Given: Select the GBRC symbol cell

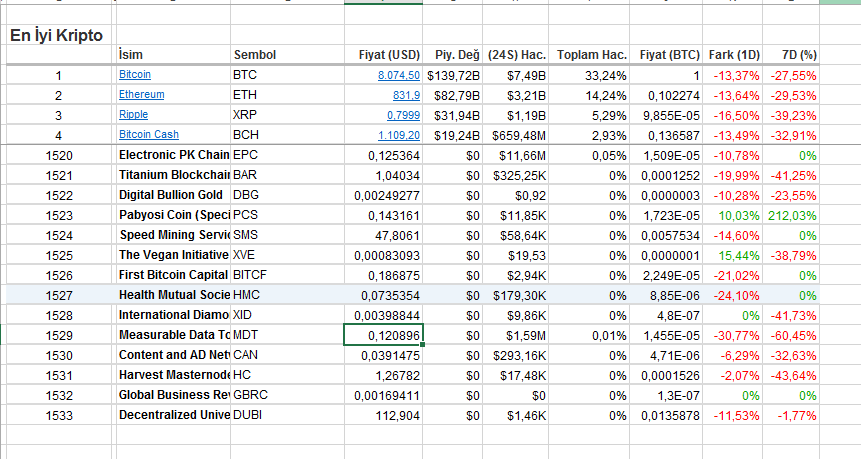Looking at the screenshot, I should [x=287, y=395].
